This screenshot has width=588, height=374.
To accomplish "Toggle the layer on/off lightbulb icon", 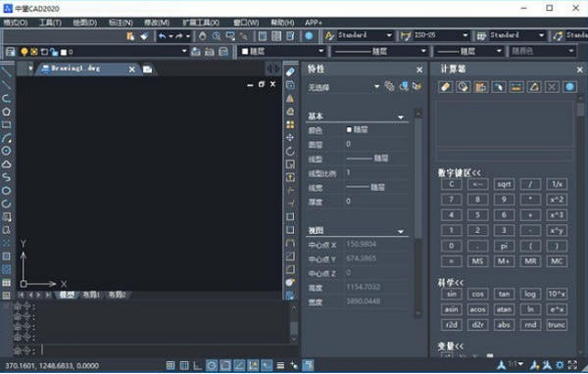I will click(24, 52).
